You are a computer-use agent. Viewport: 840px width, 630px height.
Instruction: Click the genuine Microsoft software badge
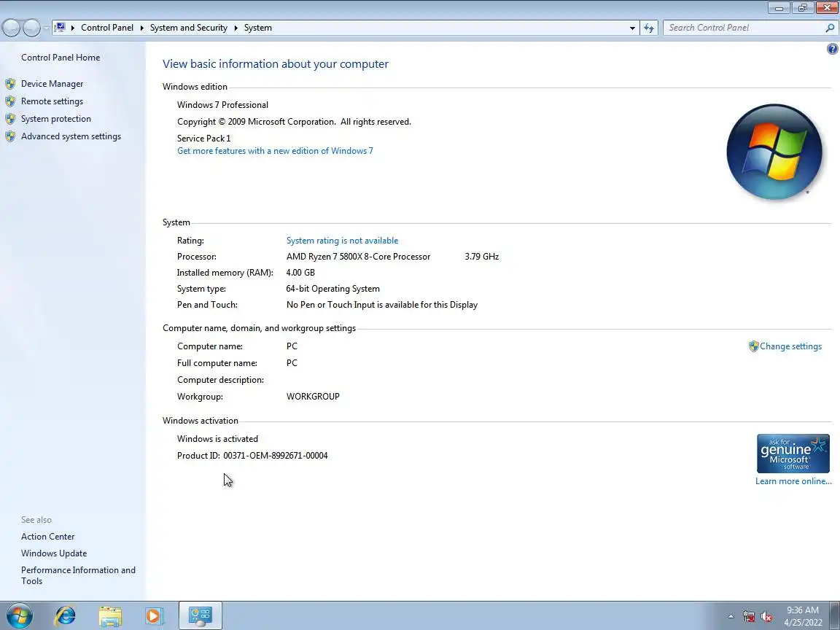point(793,454)
